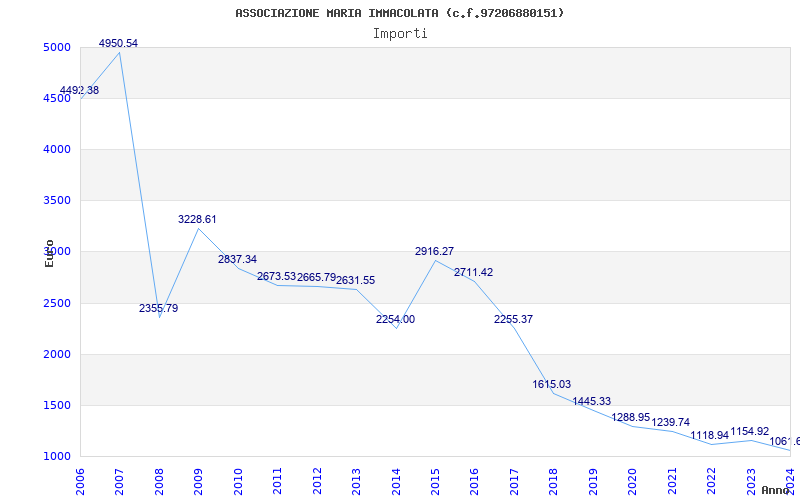Image resolution: width=800 pixels, height=500 pixels.
Task: Select data label 3228.61
Action: tap(197, 219)
